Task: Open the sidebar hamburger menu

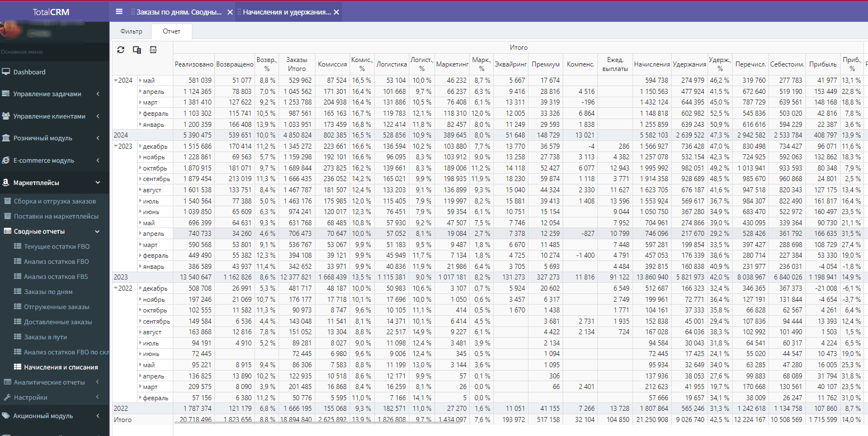Action: tap(119, 11)
